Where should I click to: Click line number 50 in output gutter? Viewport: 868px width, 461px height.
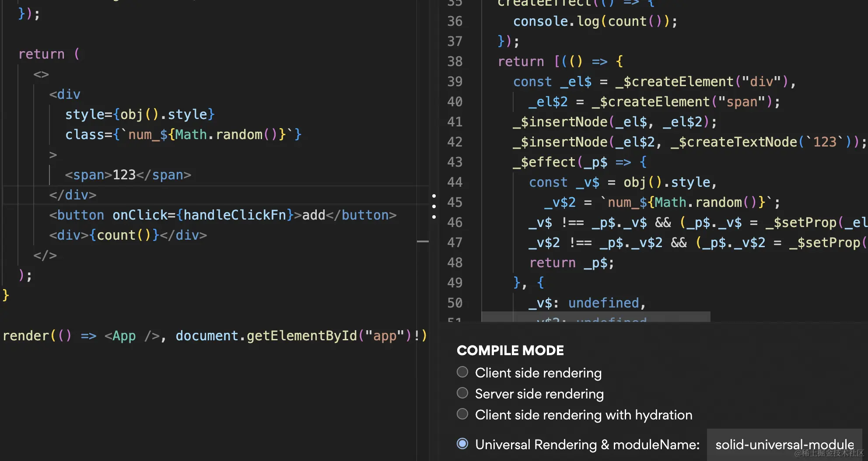pos(455,303)
